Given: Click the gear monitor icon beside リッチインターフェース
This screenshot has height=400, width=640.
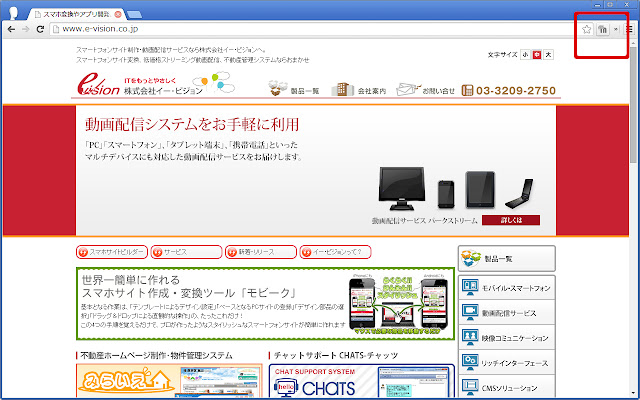Looking at the screenshot, I should (470, 362).
